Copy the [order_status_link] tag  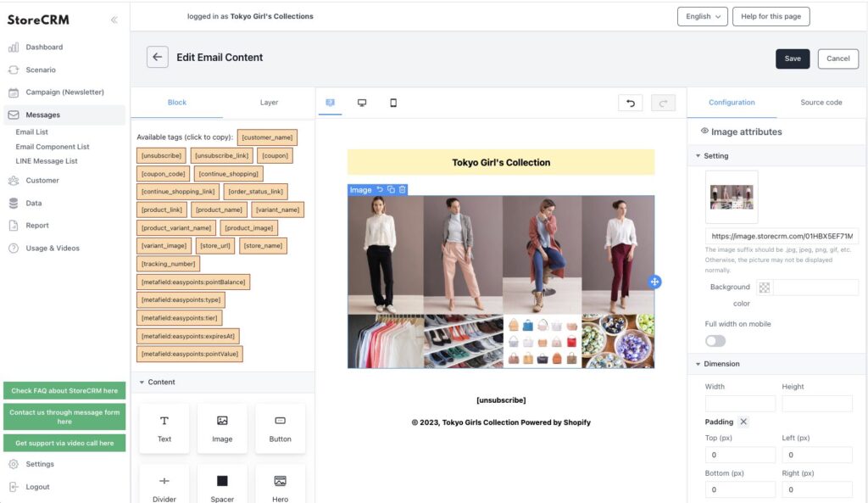(x=255, y=192)
